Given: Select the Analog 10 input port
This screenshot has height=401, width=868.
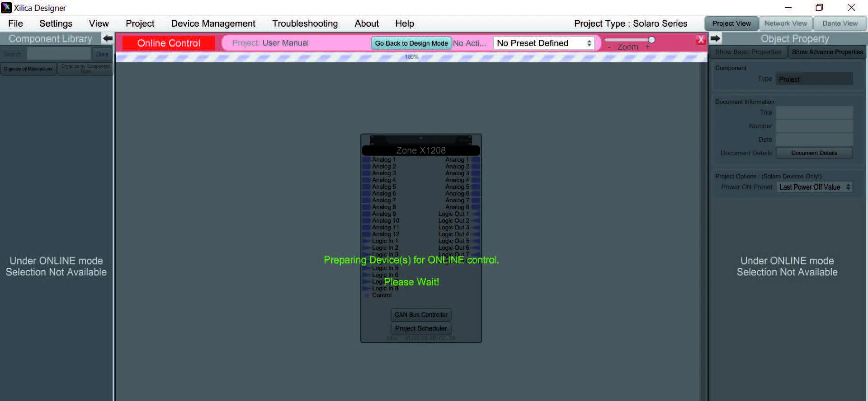Looking at the screenshot, I should (366, 220).
